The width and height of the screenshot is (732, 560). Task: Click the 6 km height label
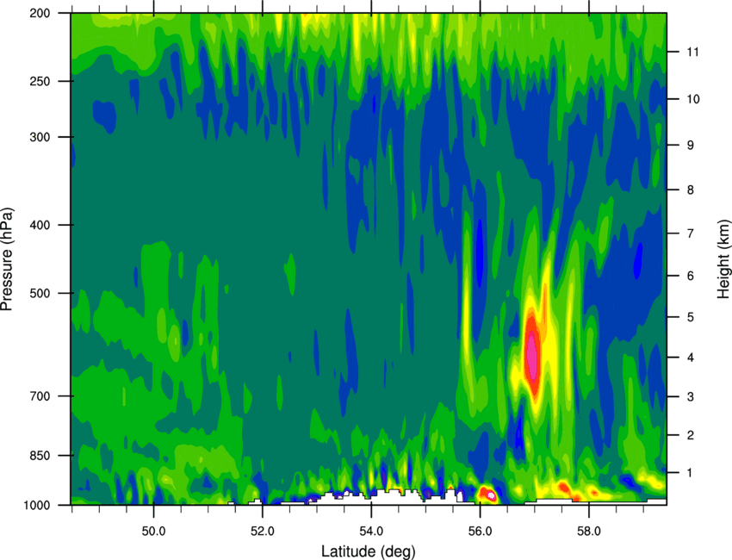click(x=691, y=276)
